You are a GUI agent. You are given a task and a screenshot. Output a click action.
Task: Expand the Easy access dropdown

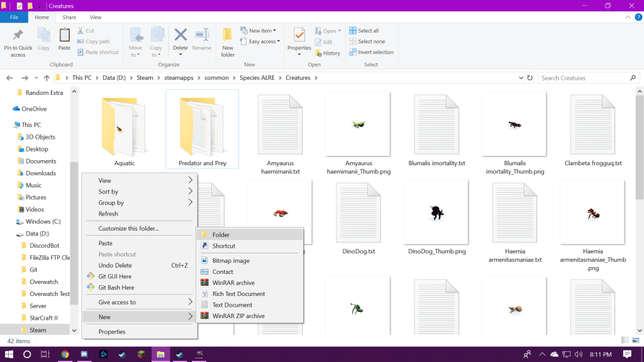pyautogui.click(x=262, y=41)
